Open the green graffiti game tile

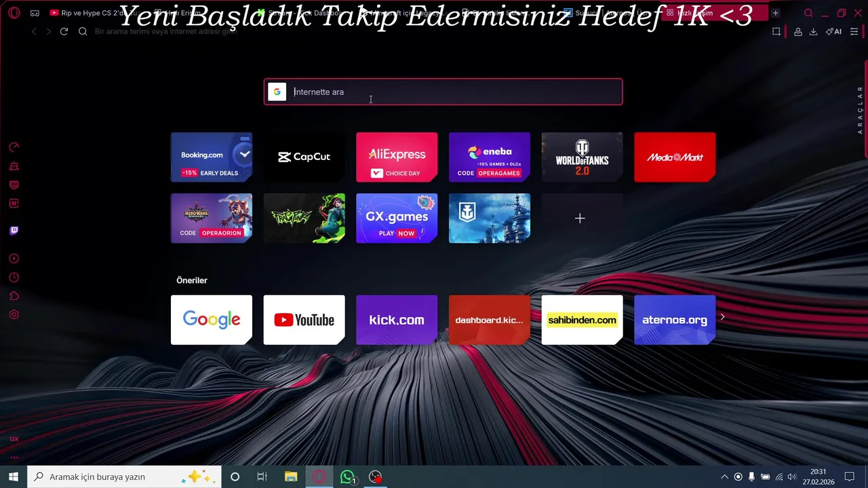pyautogui.click(x=304, y=218)
